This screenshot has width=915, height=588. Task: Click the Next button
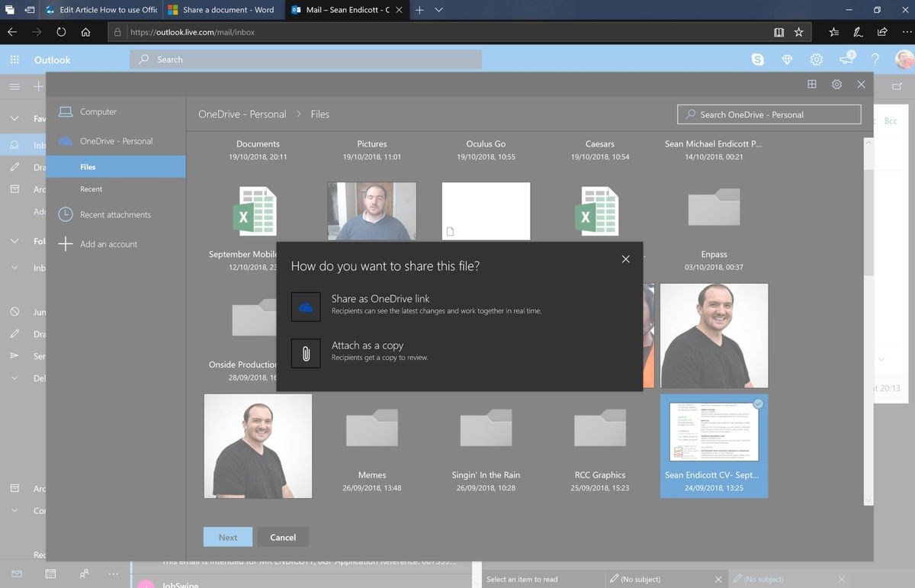[x=227, y=537]
